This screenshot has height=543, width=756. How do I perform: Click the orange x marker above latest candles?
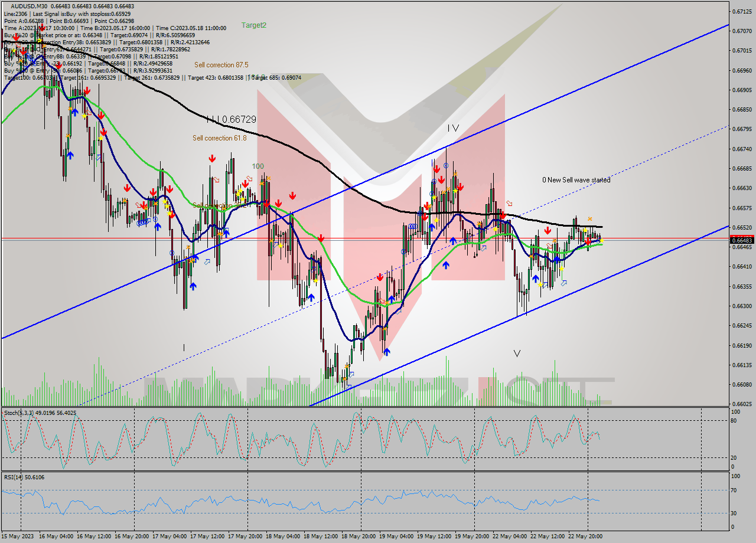(589, 219)
